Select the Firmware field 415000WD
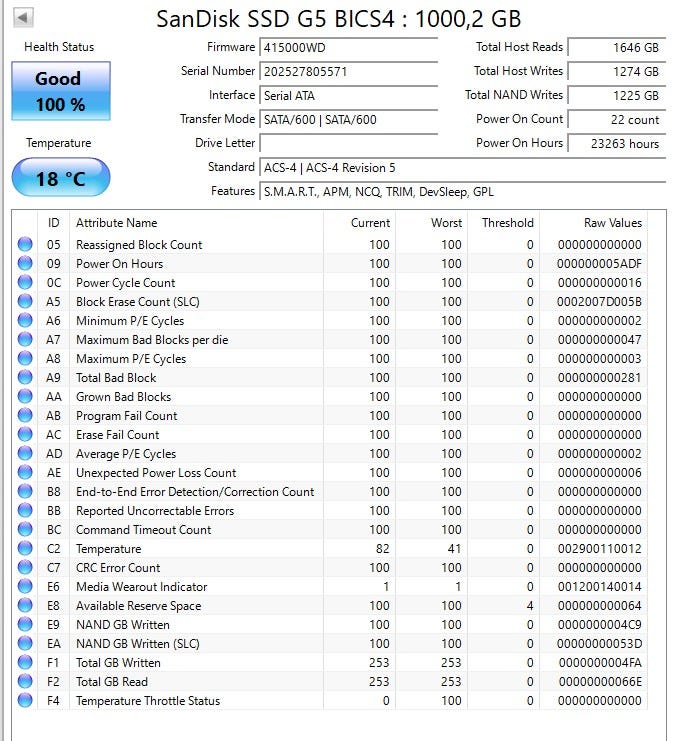This screenshot has width=673, height=741. 349,48
